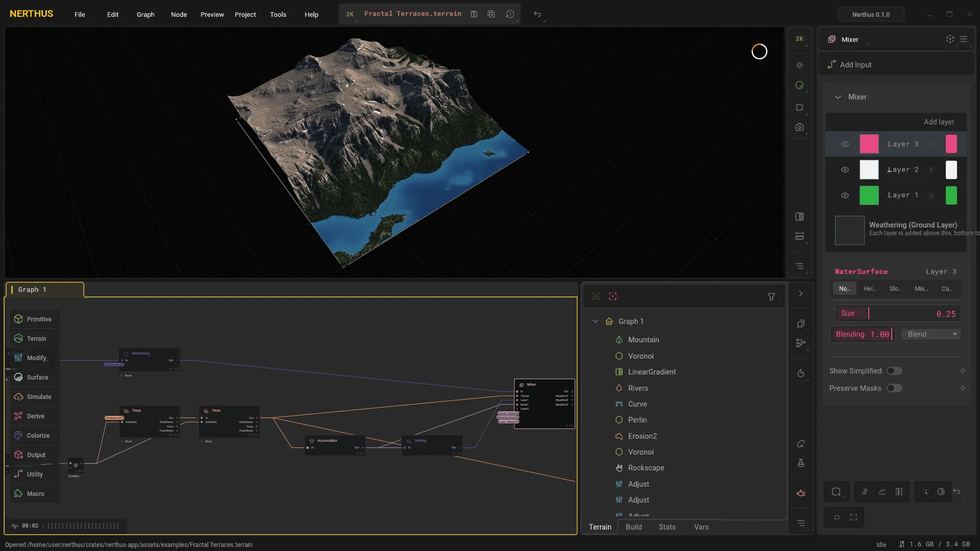Click the sun lighting icon in viewport toolbar

(x=799, y=65)
